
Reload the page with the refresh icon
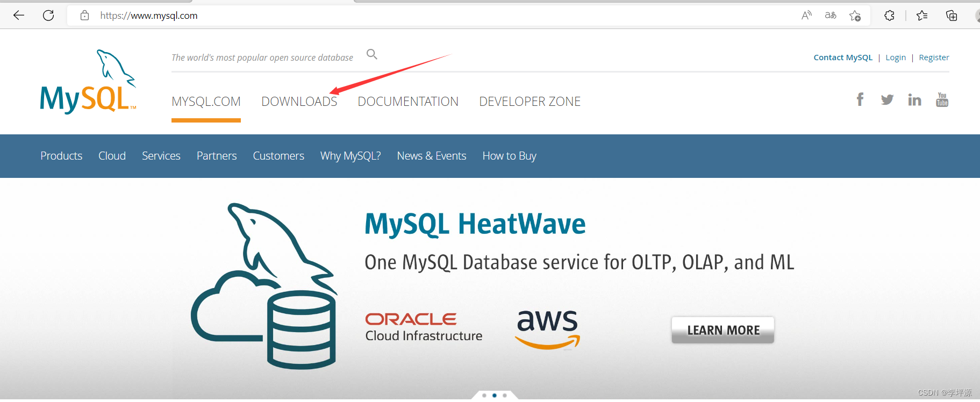(48, 16)
